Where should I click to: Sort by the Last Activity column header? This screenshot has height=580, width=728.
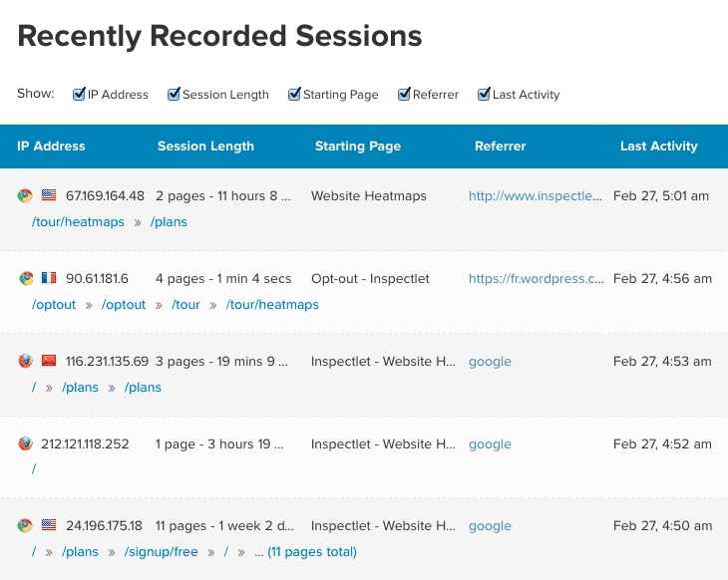click(x=658, y=145)
